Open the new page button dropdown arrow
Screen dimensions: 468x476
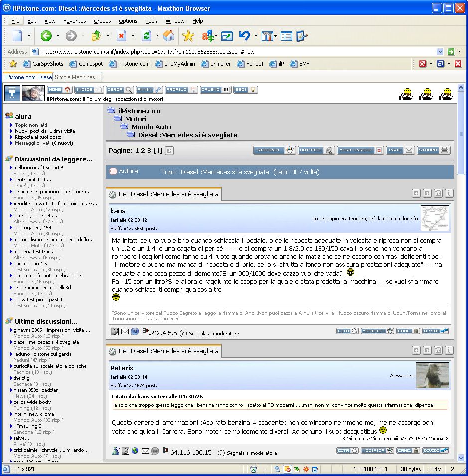pos(29,36)
